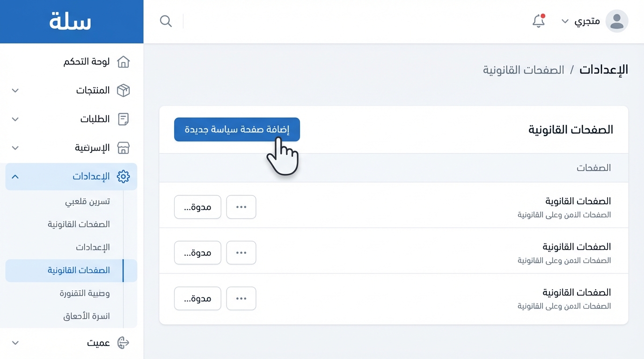
Task: Click إضافة صفحة سياسة جديدة button
Action: (x=237, y=129)
